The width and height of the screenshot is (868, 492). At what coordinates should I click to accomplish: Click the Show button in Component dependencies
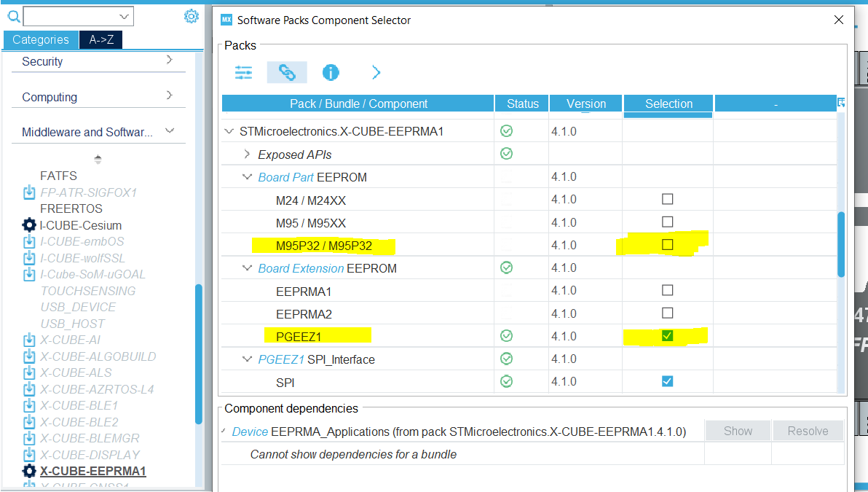click(738, 431)
